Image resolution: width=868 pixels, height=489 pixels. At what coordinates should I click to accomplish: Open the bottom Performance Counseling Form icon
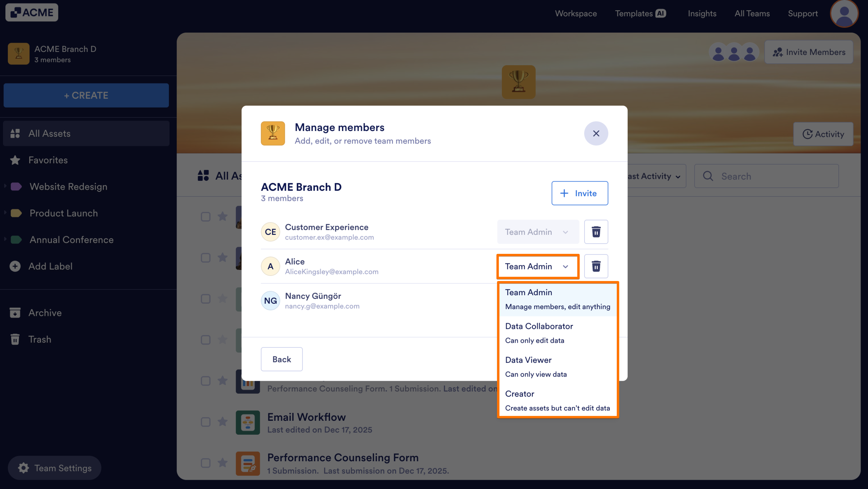click(x=248, y=464)
